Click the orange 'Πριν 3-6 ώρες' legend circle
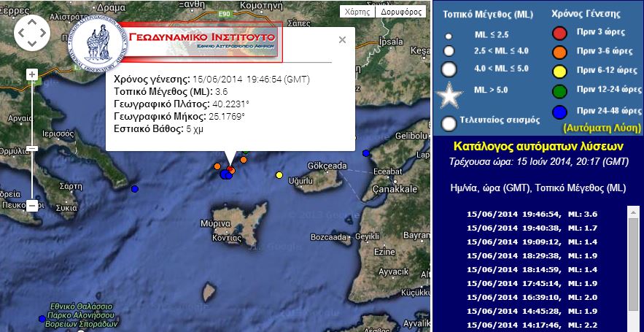This screenshot has height=332, width=644. (x=560, y=53)
